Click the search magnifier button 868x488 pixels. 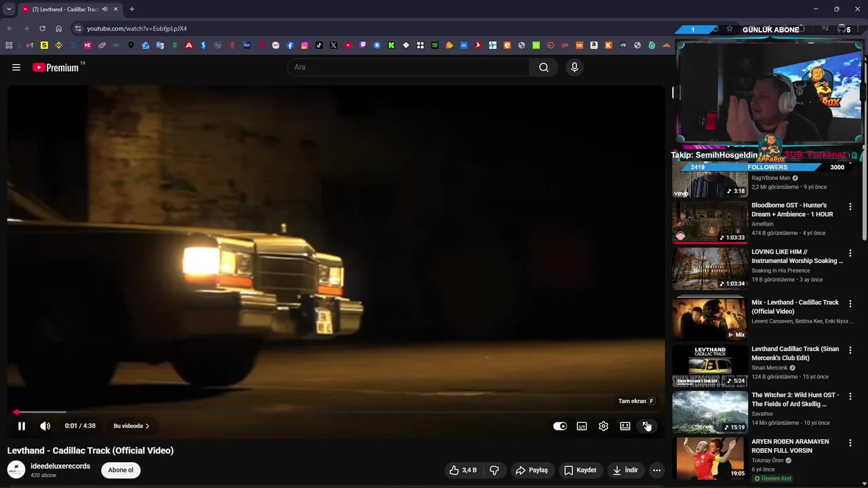(x=544, y=67)
